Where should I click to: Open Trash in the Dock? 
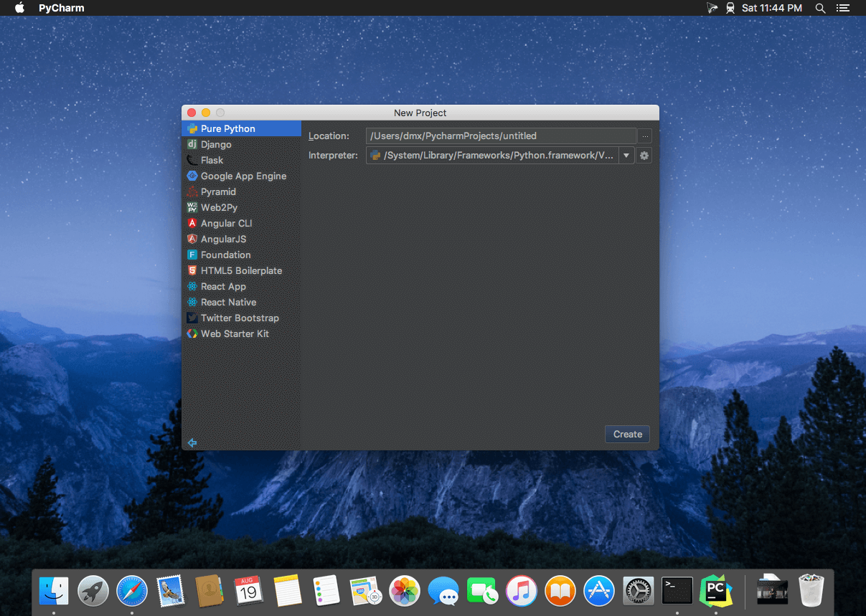811,591
